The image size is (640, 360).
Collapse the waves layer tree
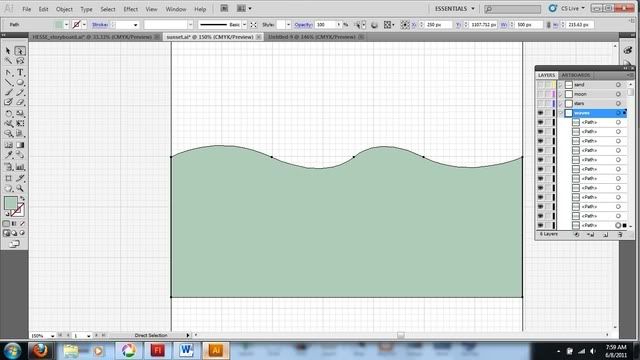(560, 113)
